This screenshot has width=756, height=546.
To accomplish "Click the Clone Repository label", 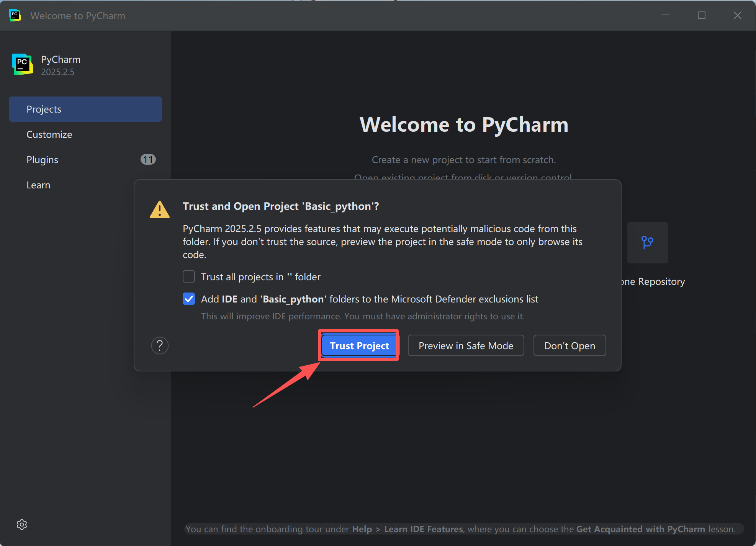I will click(x=653, y=281).
